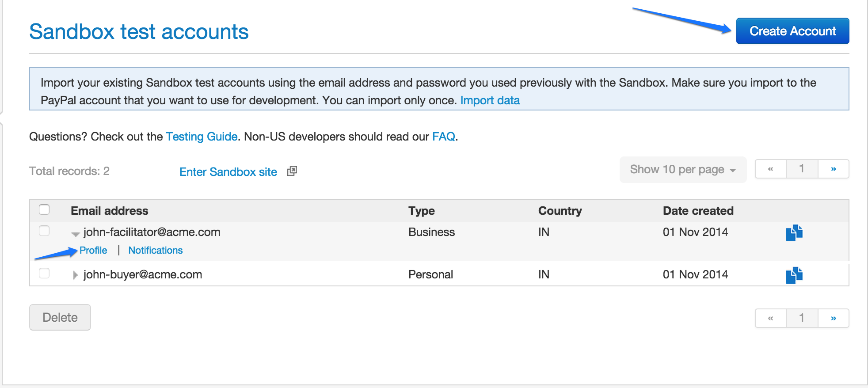Open the Import data link
The height and width of the screenshot is (388, 868).
(490, 100)
